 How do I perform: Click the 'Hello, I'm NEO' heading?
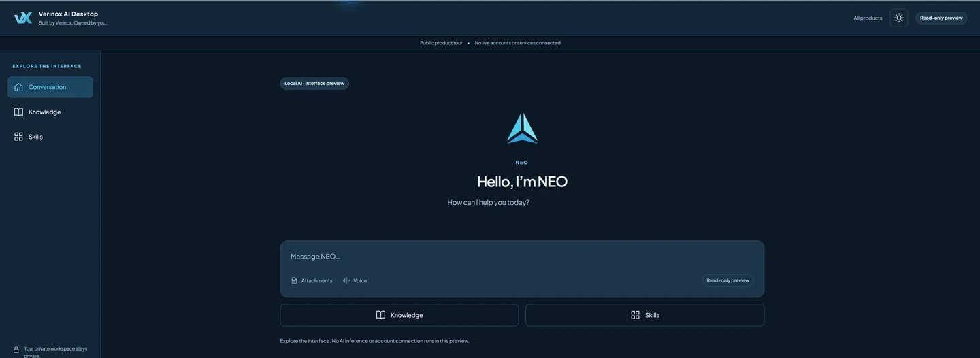pos(522,182)
